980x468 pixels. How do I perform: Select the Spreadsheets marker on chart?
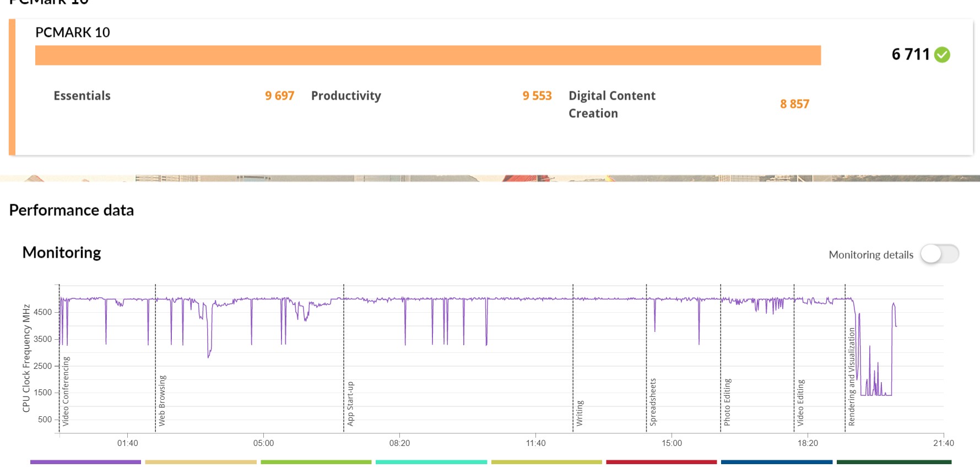653,401
